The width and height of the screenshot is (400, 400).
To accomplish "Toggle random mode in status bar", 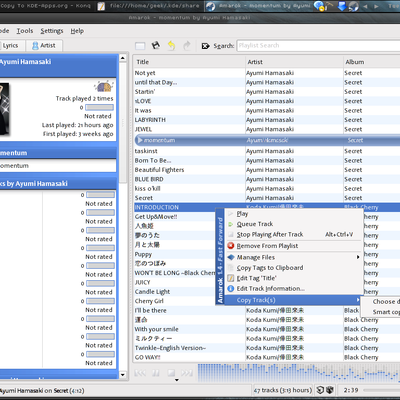I will (x=330, y=390).
